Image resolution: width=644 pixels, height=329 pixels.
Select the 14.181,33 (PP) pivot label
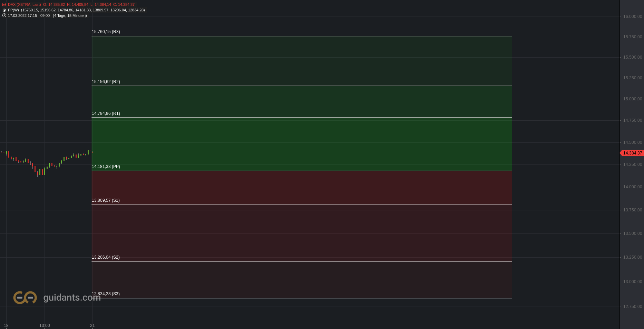[x=106, y=167]
